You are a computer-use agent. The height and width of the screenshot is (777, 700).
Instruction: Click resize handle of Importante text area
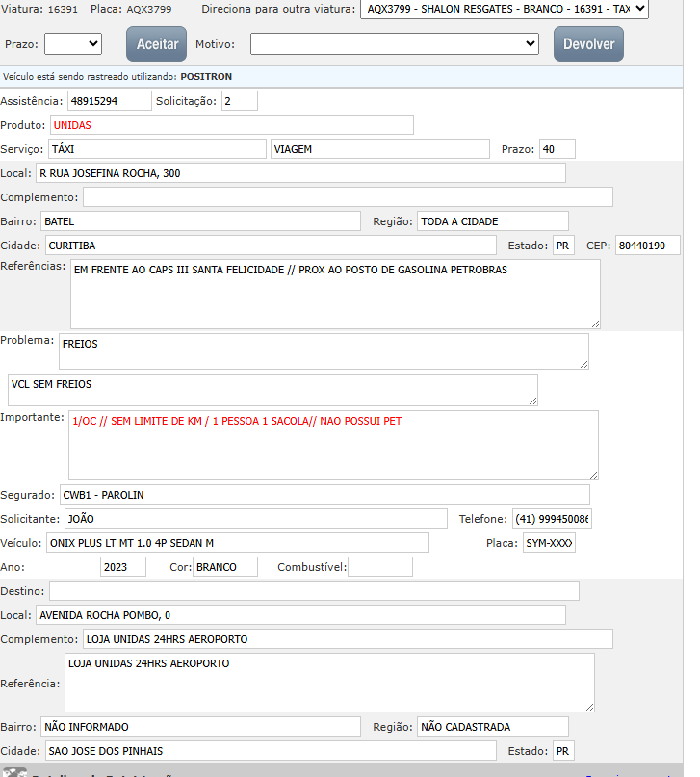pos(593,476)
